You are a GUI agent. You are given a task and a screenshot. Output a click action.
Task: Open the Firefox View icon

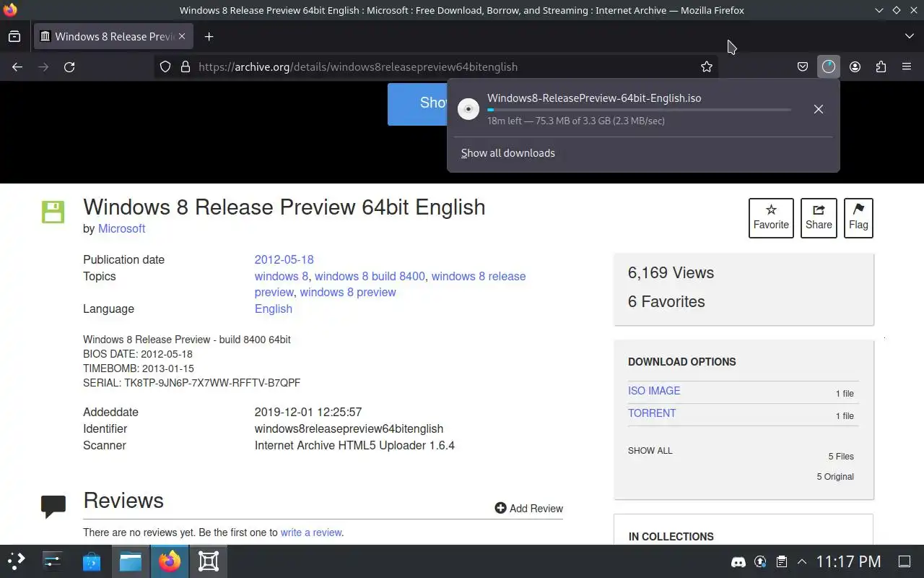[x=14, y=36]
